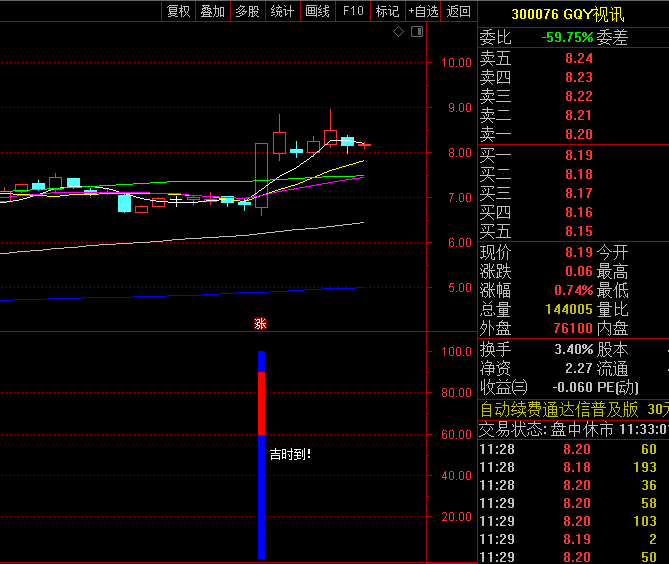This screenshot has width=669, height=564.
Task: Click the 返回 back button
Action: coord(459,11)
